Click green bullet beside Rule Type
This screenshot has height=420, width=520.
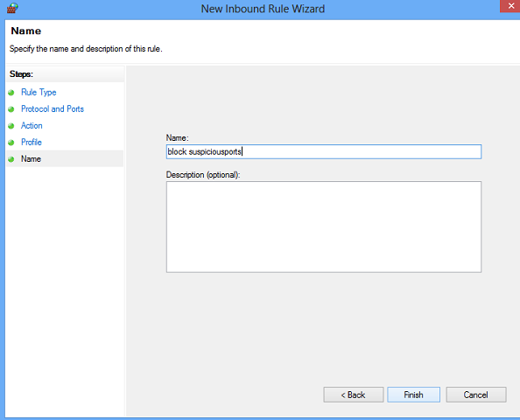[x=11, y=93]
